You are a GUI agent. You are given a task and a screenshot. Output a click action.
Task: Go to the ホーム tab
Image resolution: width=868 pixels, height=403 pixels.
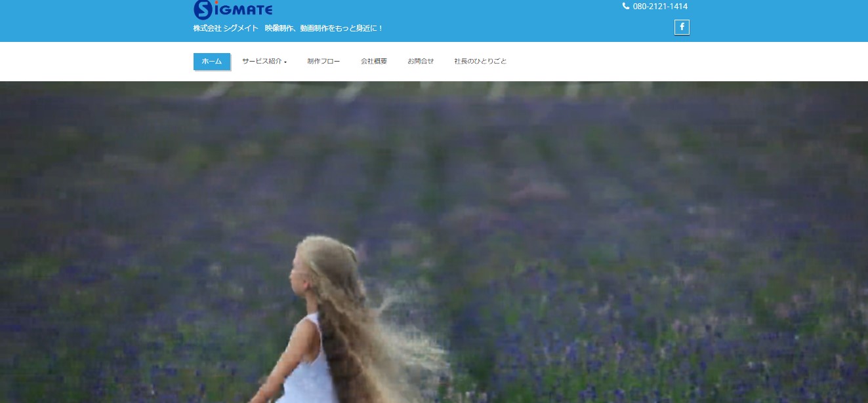[x=211, y=61]
